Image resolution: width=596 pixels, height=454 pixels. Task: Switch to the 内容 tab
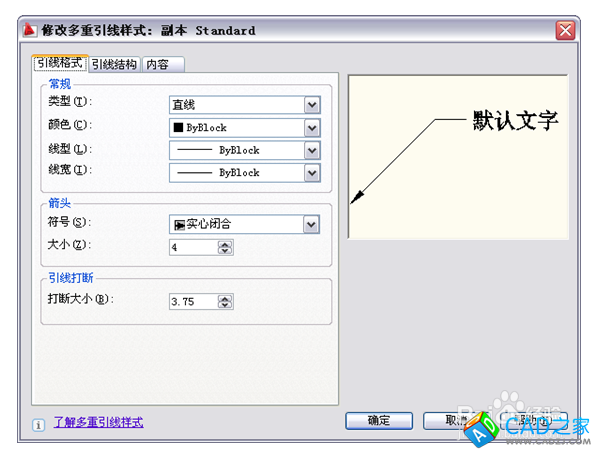click(x=163, y=64)
